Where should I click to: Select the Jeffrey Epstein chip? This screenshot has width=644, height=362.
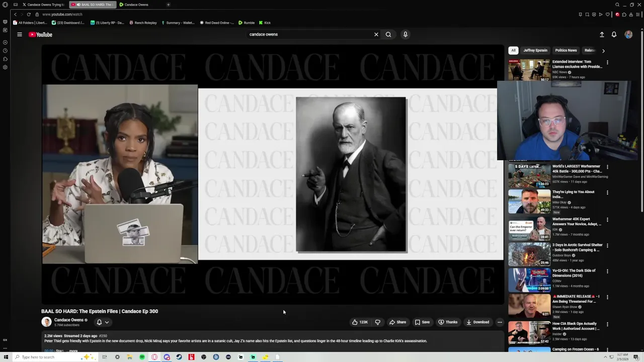535,50
